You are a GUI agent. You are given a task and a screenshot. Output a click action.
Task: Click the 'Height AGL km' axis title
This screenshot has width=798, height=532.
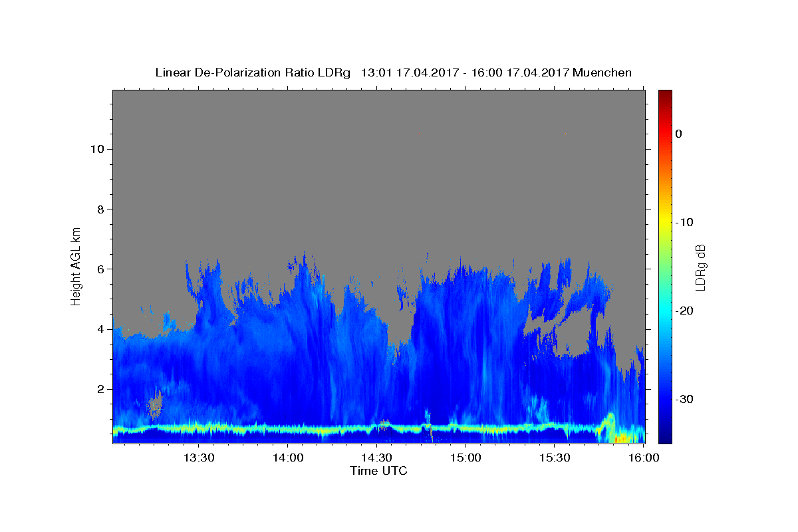pos(76,265)
